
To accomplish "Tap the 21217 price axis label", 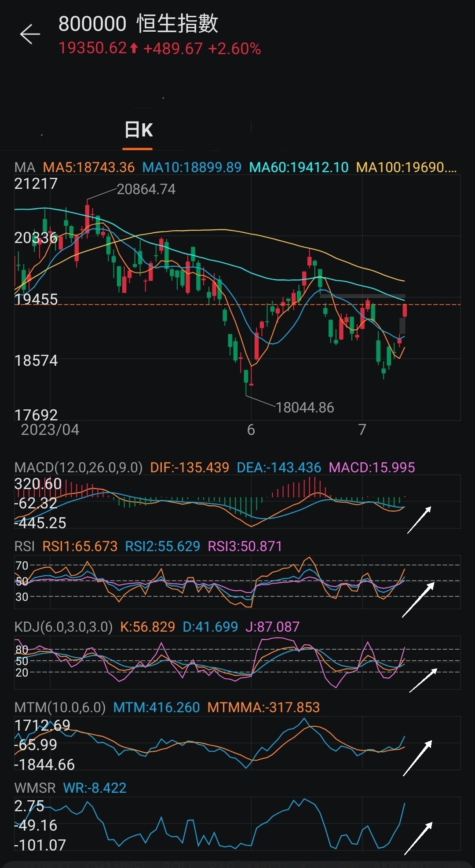I will coord(36,184).
